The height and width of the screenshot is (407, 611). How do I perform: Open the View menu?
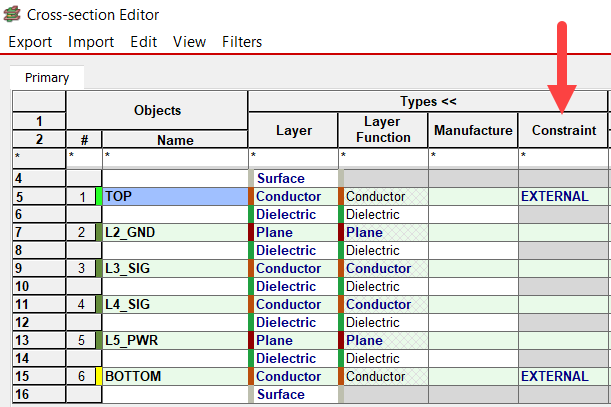pyautogui.click(x=189, y=42)
